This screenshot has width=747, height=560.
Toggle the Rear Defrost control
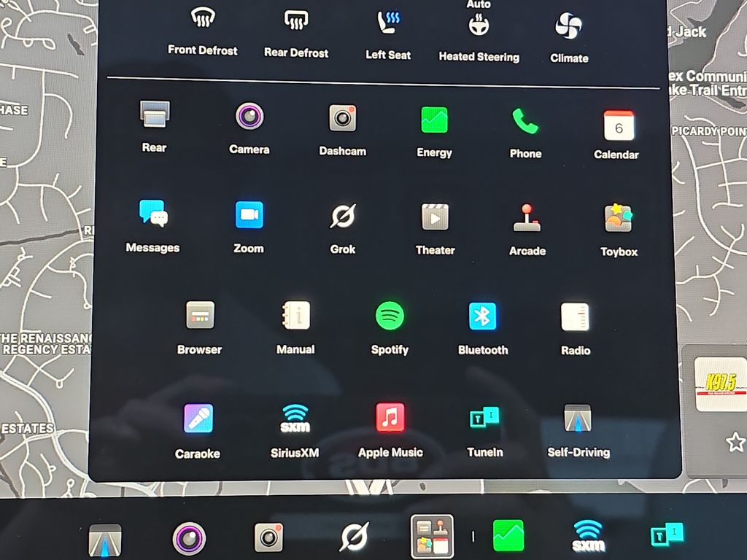[296, 34]
